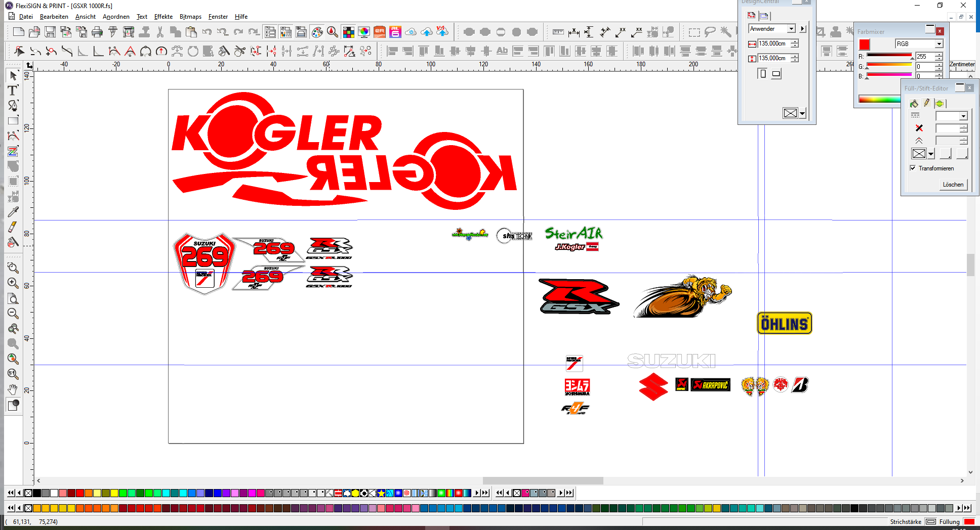Open the RGB color mode dropdown
This screenshot has width=980, height=530.
939,44
